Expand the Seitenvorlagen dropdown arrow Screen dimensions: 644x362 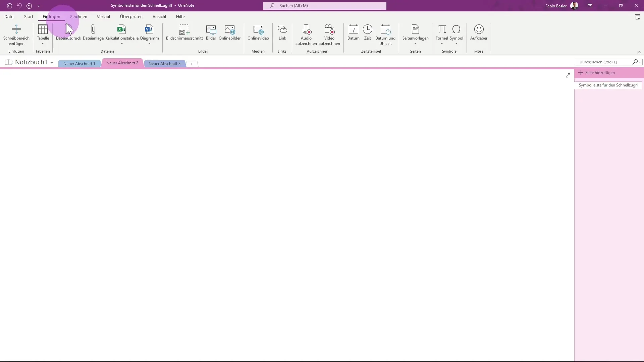point(415,44)
